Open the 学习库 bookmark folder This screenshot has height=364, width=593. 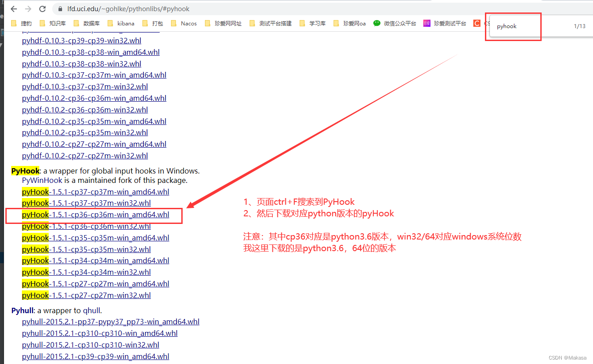313,23
